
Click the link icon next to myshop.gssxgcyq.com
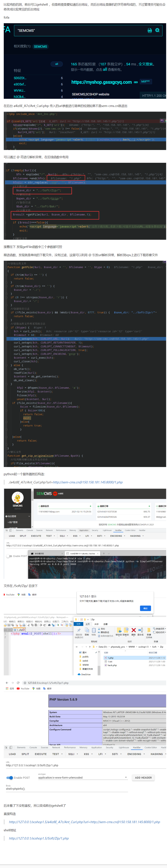[x=136, y=82]
